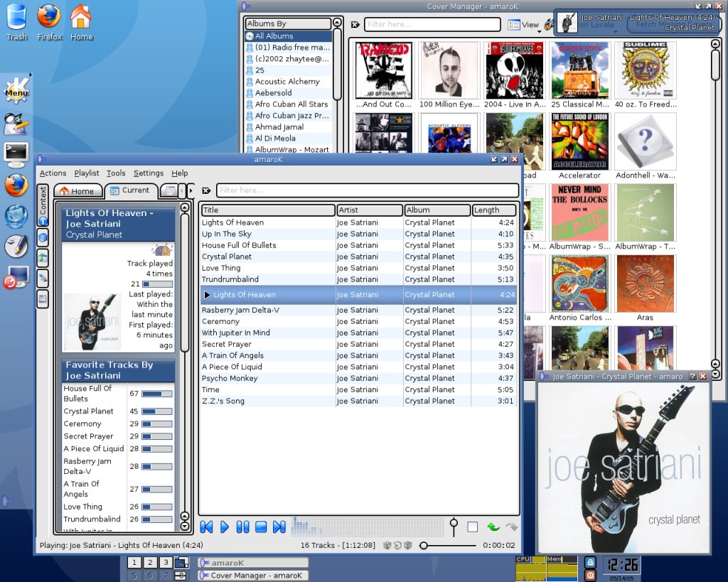Click the grey redo arrow in amaroK
This screenshot has width=728, height=582.
pyautogui.click(x=512, y=527)
